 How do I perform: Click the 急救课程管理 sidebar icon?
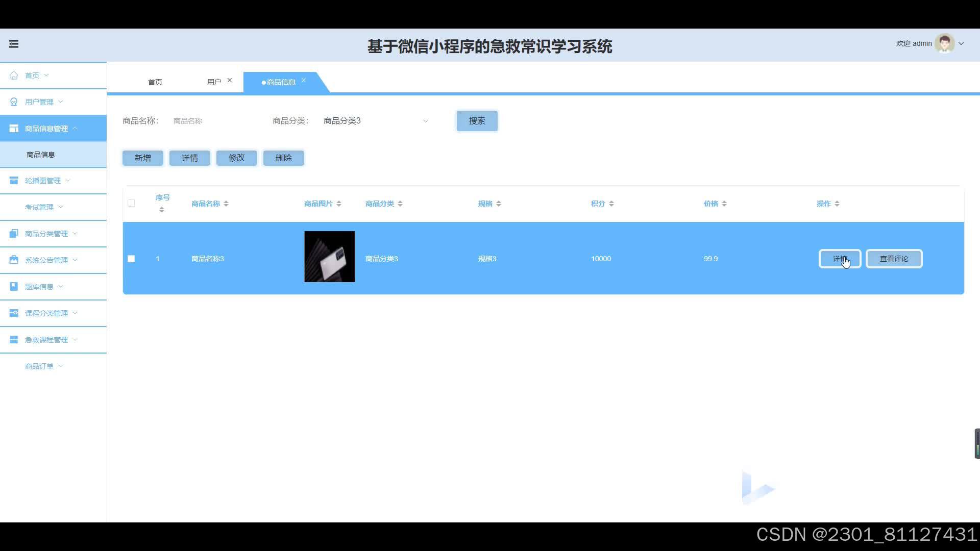pos(14,340)
